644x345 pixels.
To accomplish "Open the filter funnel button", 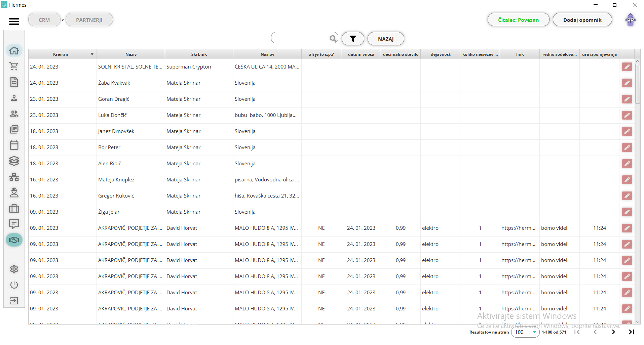I will click(x=353, y=39).
